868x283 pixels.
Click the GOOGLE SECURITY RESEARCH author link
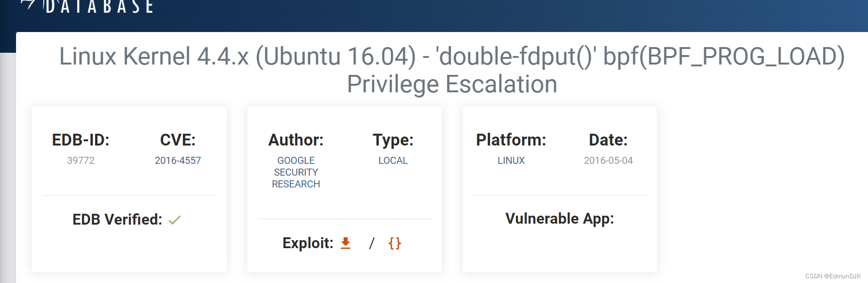coord(295,172)
